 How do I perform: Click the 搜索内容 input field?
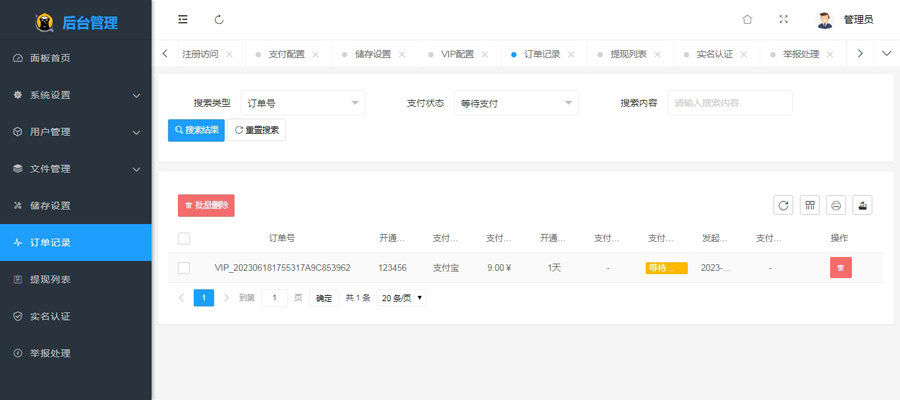[730, 103]
